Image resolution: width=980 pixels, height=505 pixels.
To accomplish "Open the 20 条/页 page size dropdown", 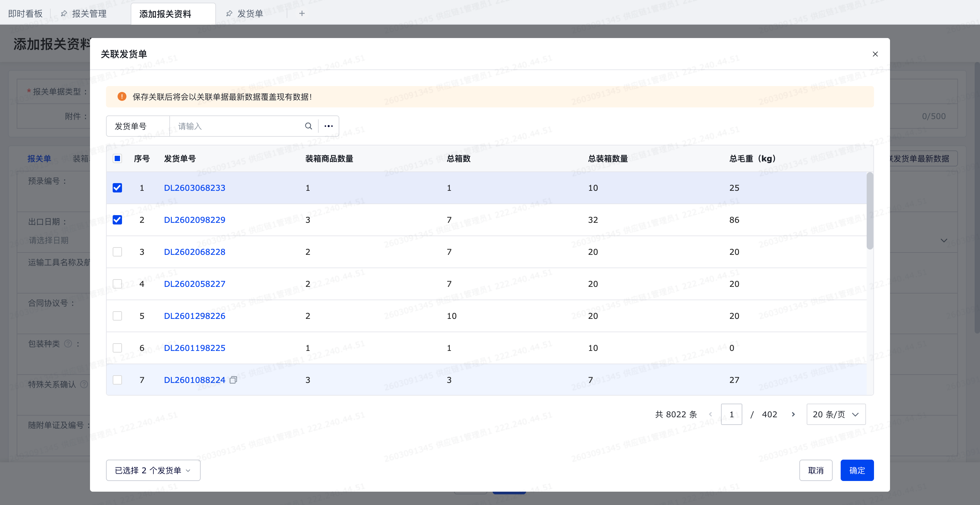I will point(836,414).
